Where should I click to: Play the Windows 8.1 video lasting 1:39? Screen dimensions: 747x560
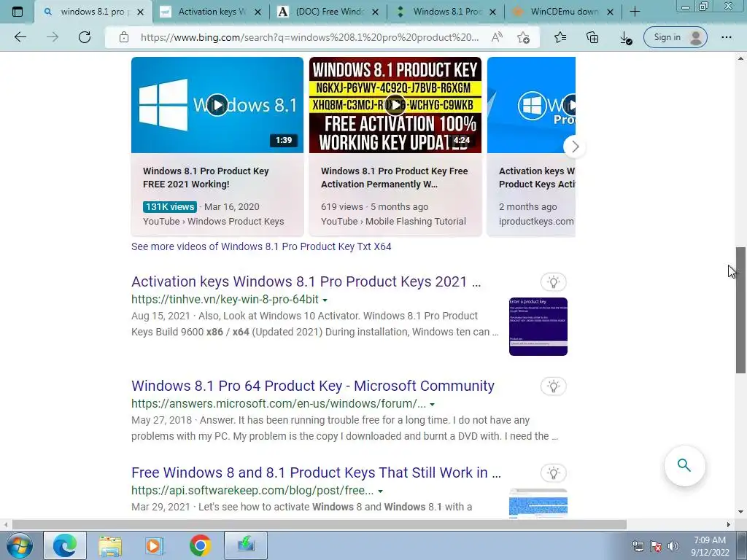(217, 105)
